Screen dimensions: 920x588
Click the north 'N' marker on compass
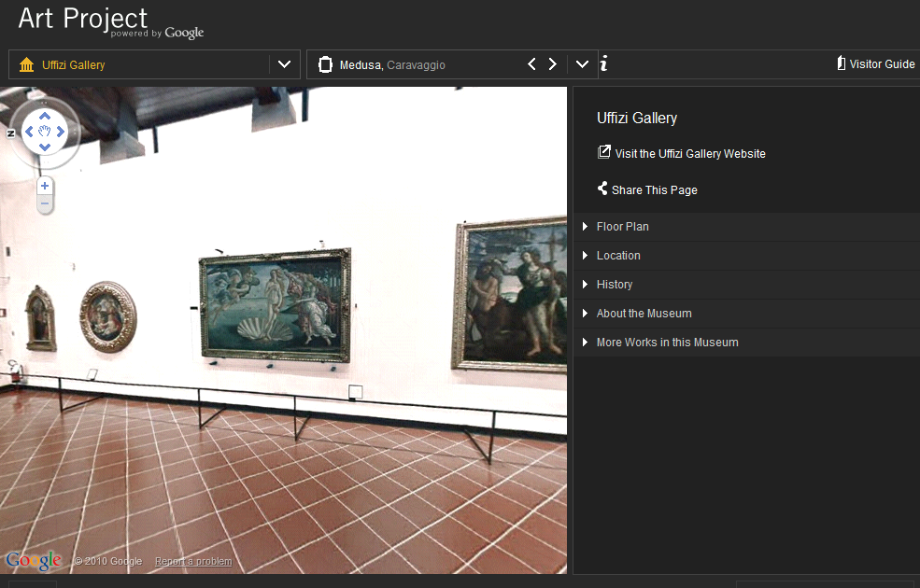pyautogui.click(x=10, y=133)
